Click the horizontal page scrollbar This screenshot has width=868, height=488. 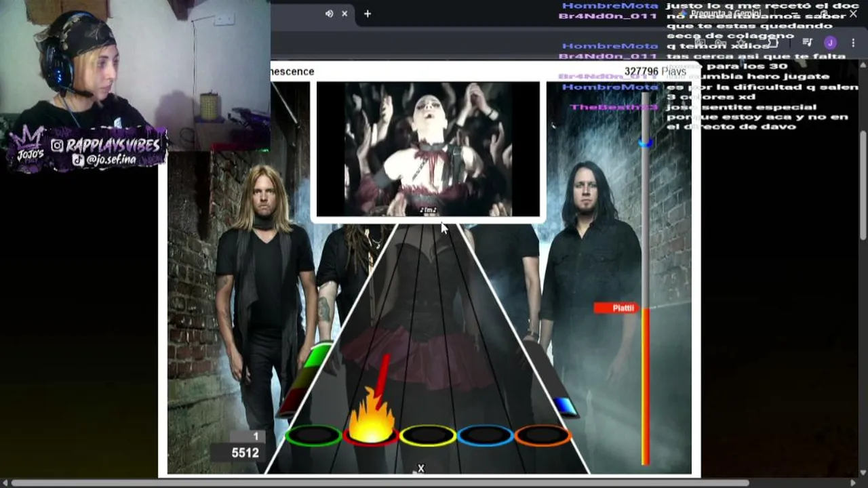[x=380, y=483]
